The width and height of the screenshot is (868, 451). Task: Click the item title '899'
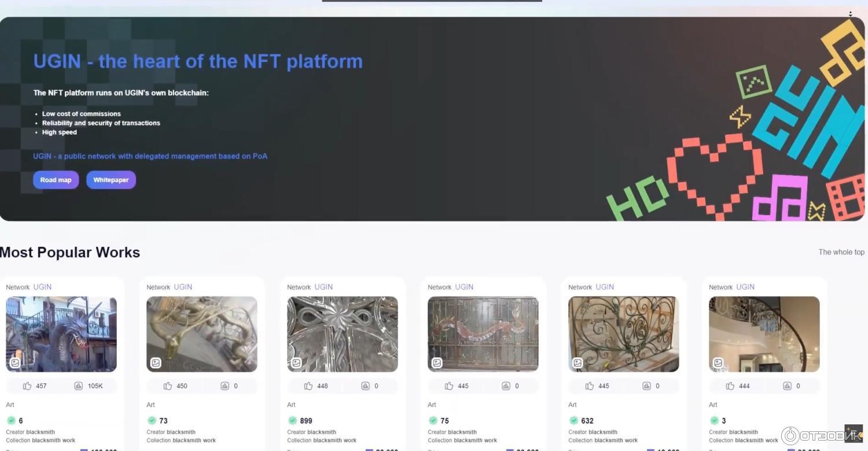[306, 421]
